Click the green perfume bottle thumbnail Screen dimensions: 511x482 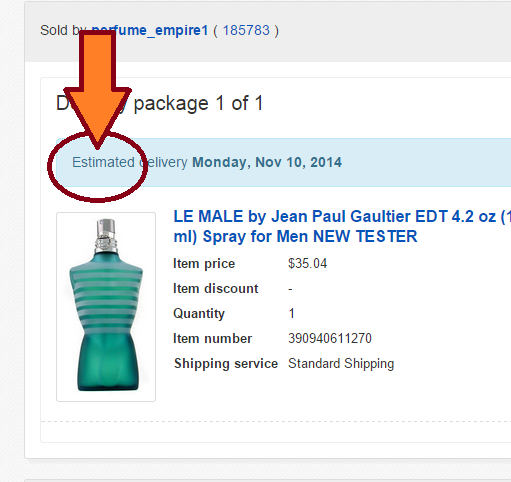tap(106, 307)
